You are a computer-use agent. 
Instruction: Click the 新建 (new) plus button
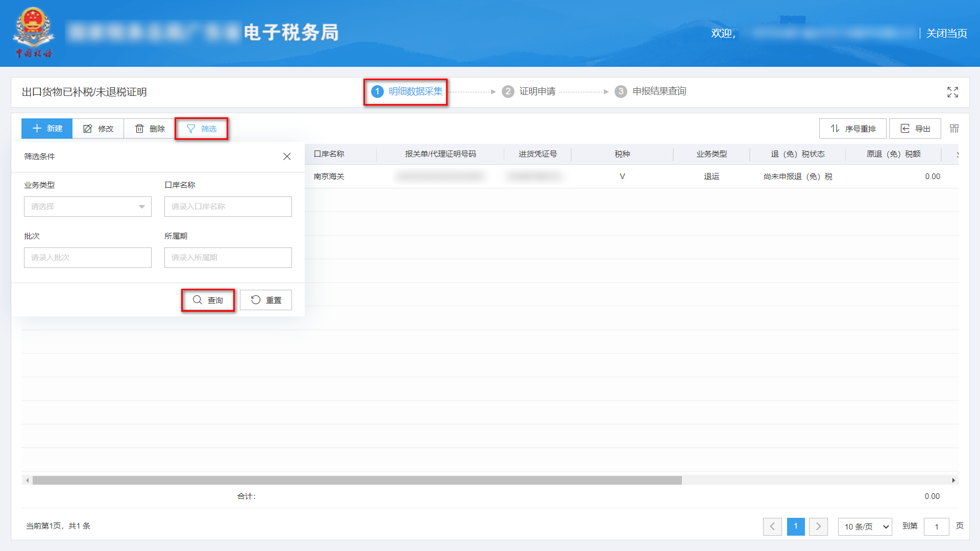click(x=47, y=129)
